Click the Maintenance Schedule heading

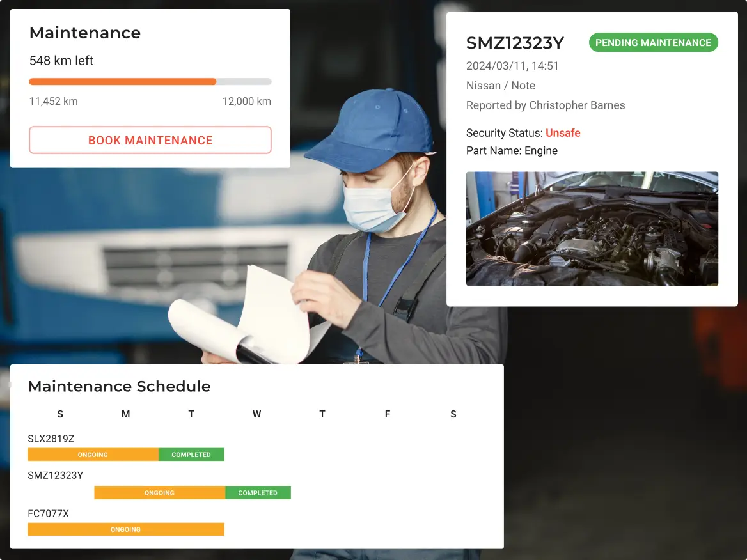click(x=119, y=386)
